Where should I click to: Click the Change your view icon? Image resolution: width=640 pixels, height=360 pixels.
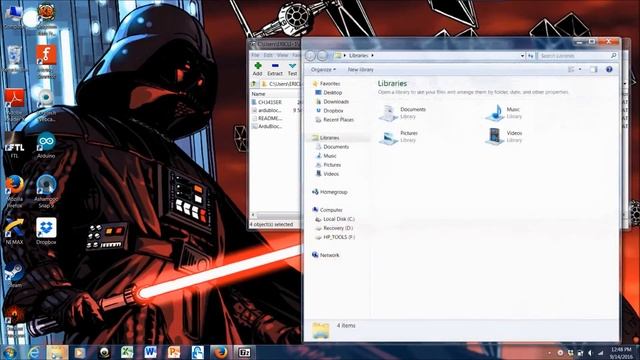click(x=571, y=70)
